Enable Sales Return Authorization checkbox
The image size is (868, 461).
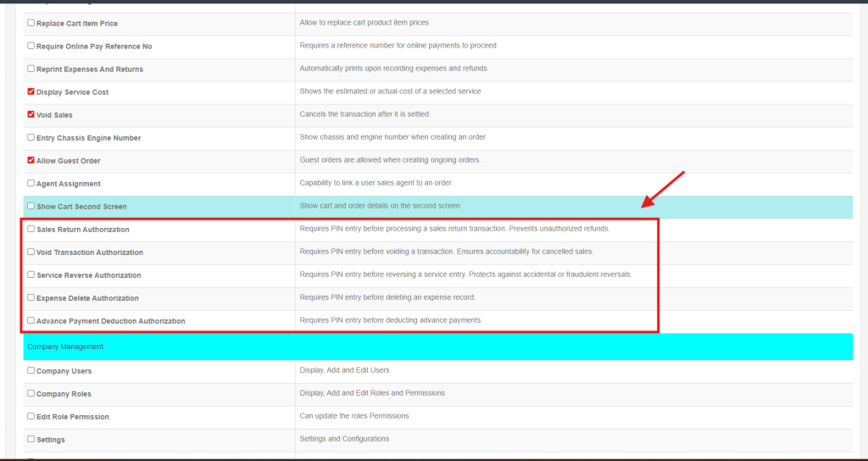tap(31, 229)
